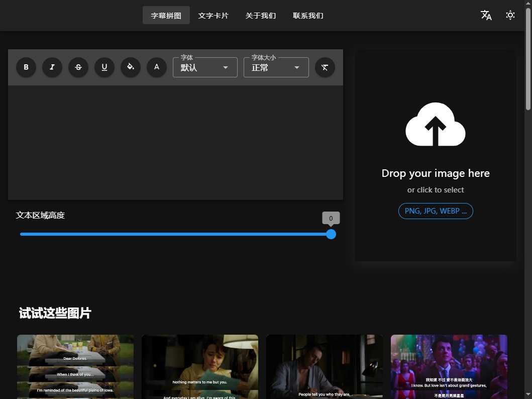This screenshot has width=532, height=399.
Task: Open the text color picker
Action: tap(157, 67)
